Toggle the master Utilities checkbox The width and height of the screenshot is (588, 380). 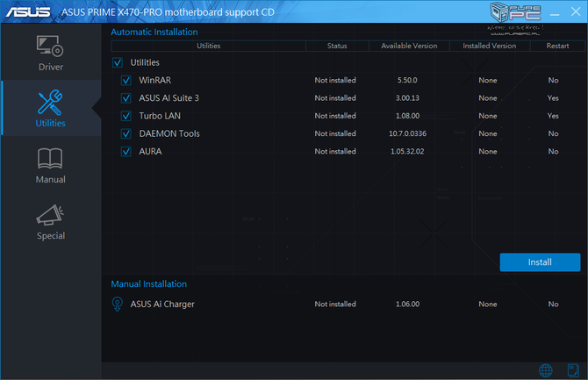(x=118, y=62)
